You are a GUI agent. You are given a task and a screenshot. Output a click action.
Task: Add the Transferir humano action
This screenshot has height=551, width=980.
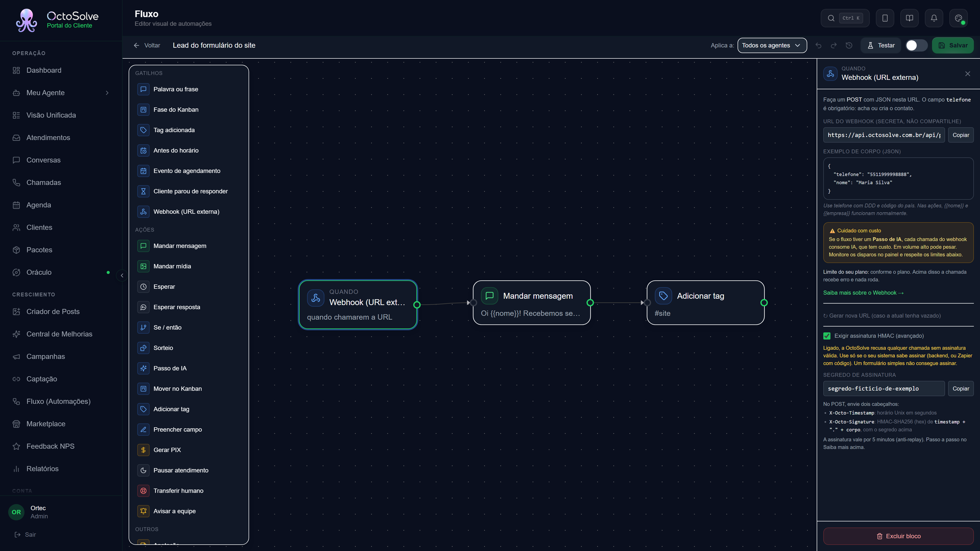[189, 491]
